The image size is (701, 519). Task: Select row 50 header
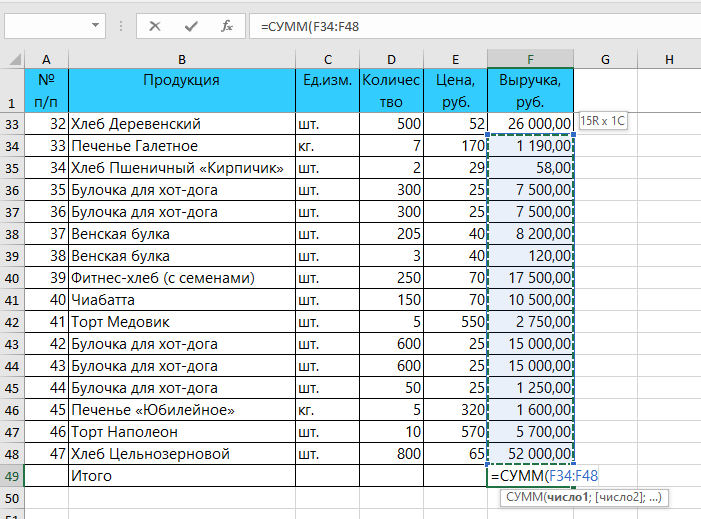[12, 498]
